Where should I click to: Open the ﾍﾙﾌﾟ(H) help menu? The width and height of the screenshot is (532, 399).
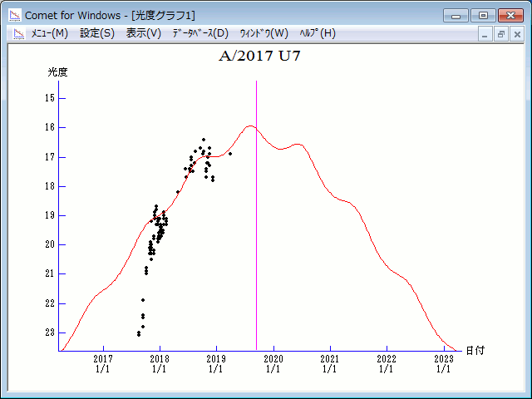point(317,33)
